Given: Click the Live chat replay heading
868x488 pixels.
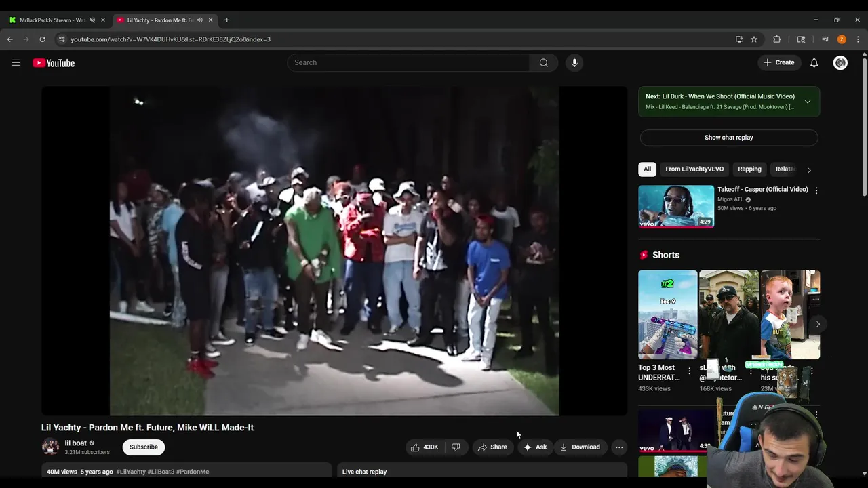Looking at the screenshot, I should coord(365,472).
